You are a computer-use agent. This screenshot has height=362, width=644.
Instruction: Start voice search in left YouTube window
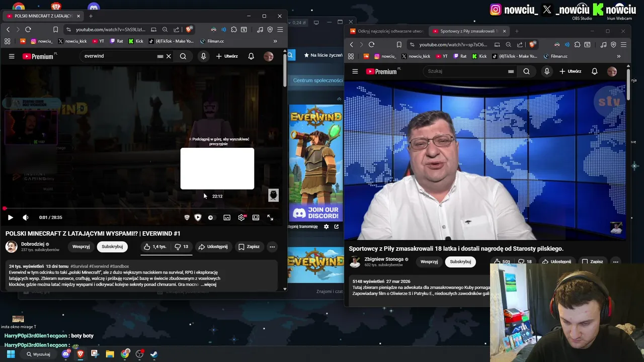click(x=203, y=56)
